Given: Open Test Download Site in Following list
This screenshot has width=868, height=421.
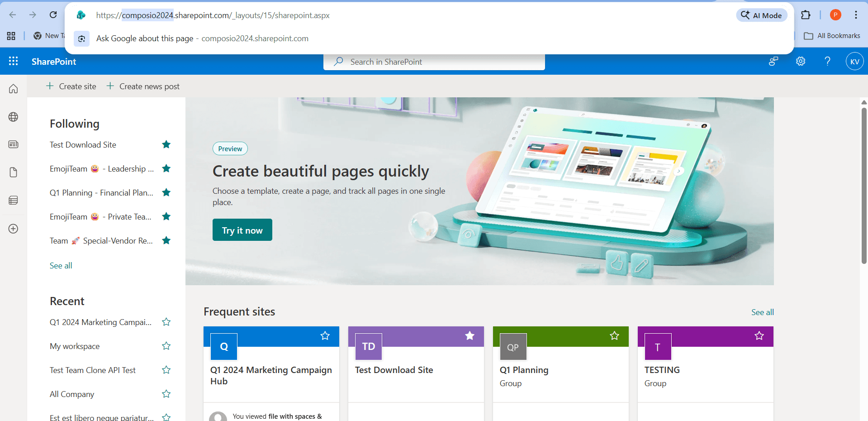Looking at the screenshot, I should point(83,145).
